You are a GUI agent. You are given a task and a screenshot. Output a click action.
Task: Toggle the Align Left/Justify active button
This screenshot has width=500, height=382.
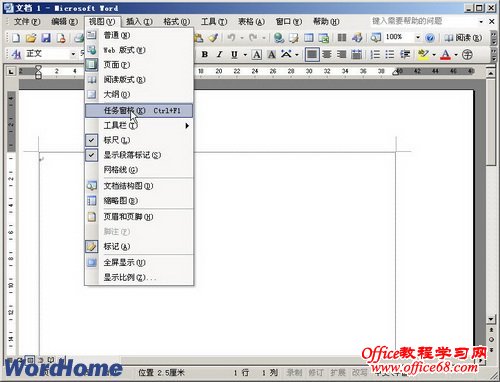coord(312,54)
